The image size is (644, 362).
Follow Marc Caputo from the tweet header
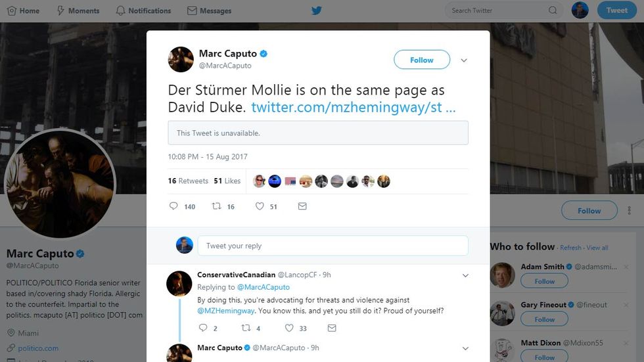click(x=421, y=60)
